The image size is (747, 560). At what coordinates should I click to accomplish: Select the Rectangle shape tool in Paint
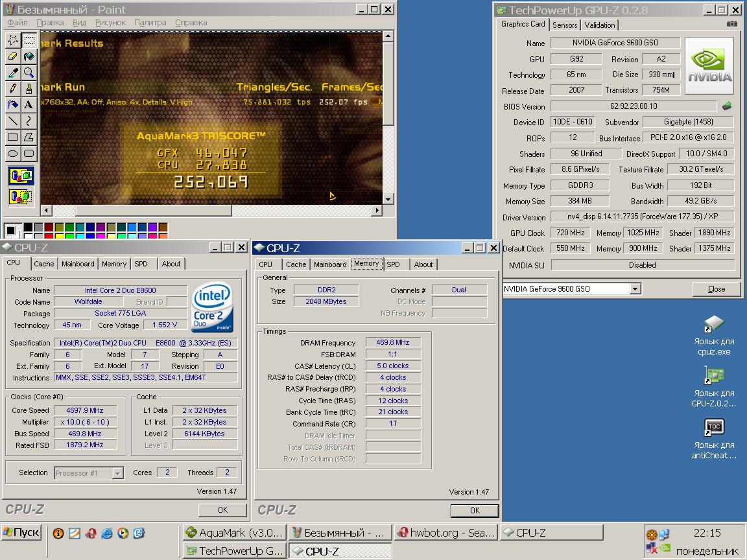click(13, 137)
